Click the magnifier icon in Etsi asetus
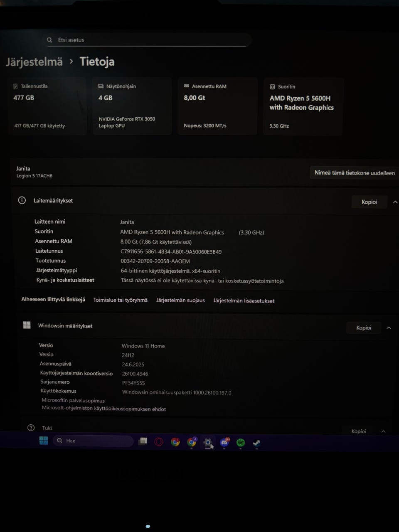This screenshot has height=532, width=399. [50, 40]
